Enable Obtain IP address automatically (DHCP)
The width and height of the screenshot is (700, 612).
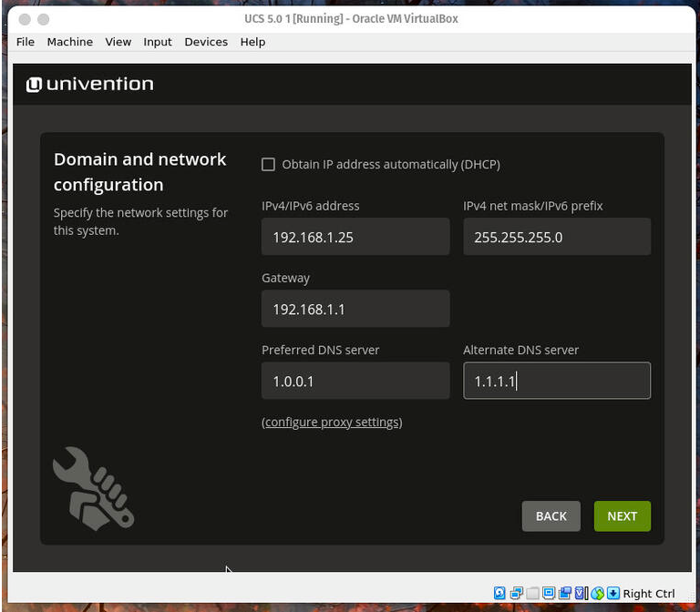[268, 165]
